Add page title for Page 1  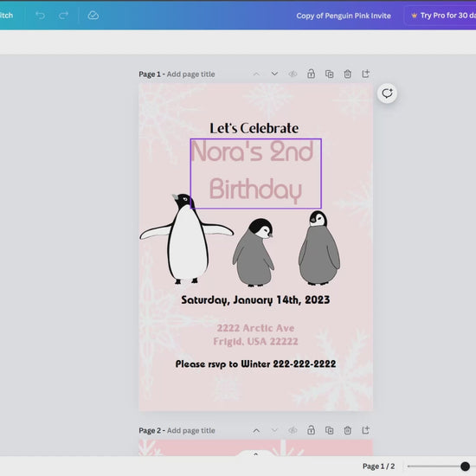tap(190, 74)
